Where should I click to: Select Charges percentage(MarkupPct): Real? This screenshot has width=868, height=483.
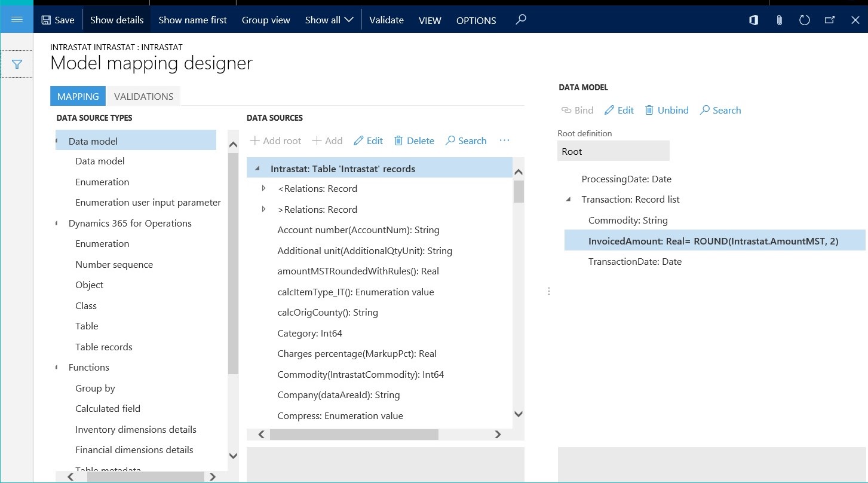pos(357,353)
